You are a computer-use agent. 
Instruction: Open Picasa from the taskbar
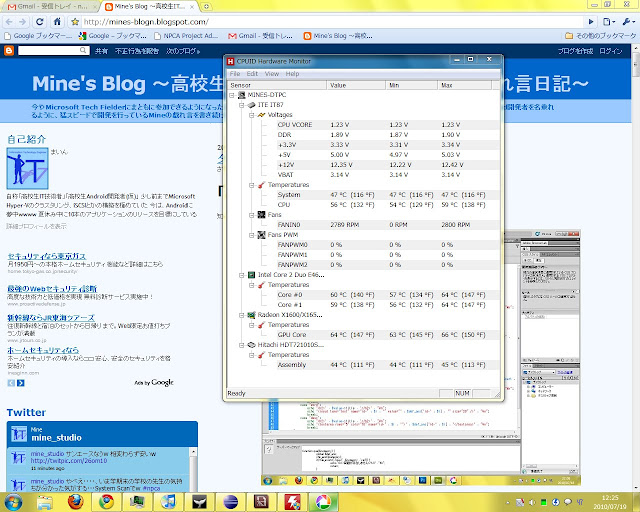pyautogui.click(x=323, y=502)
